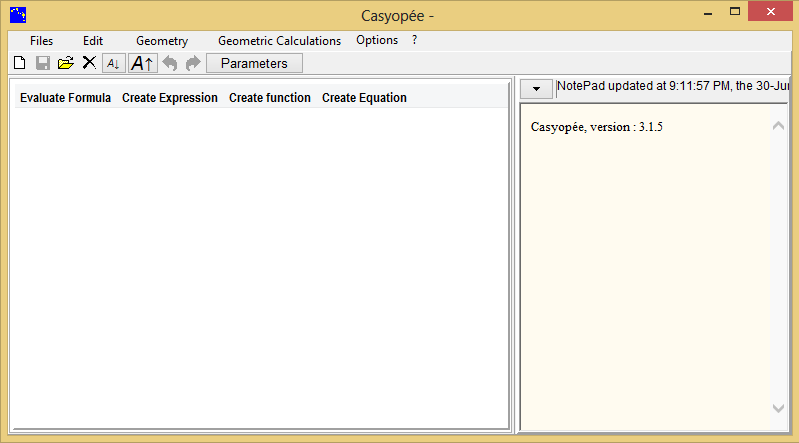The image size is (799, 443).
Task: Click the 'Casyopée, version : 3.1.5' text
Action: [597, 127]
